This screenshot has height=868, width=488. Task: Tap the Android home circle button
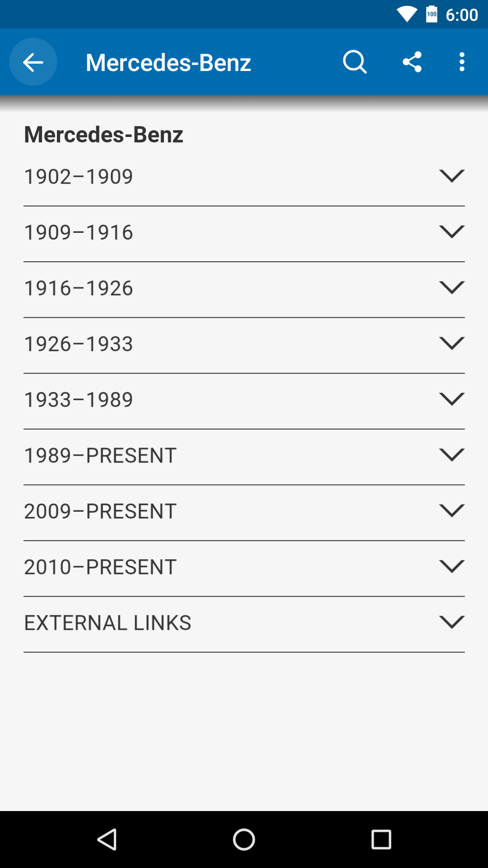pos(244,840)
